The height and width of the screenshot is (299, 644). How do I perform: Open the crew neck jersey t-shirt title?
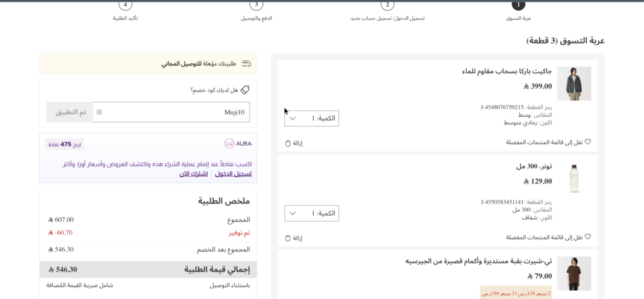pos(479,261)
